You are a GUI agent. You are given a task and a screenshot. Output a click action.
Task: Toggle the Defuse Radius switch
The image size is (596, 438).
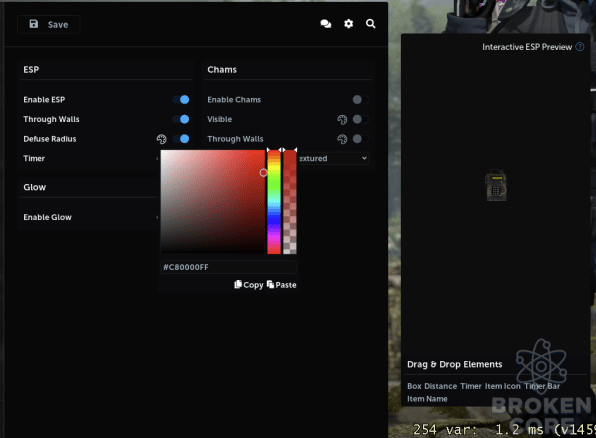181,139
